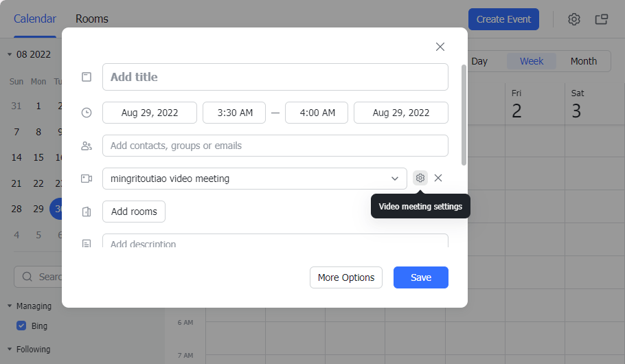The image size is (625, 364).
Task: Remove the video meeting with X icon
Action: tap(438, 178)
